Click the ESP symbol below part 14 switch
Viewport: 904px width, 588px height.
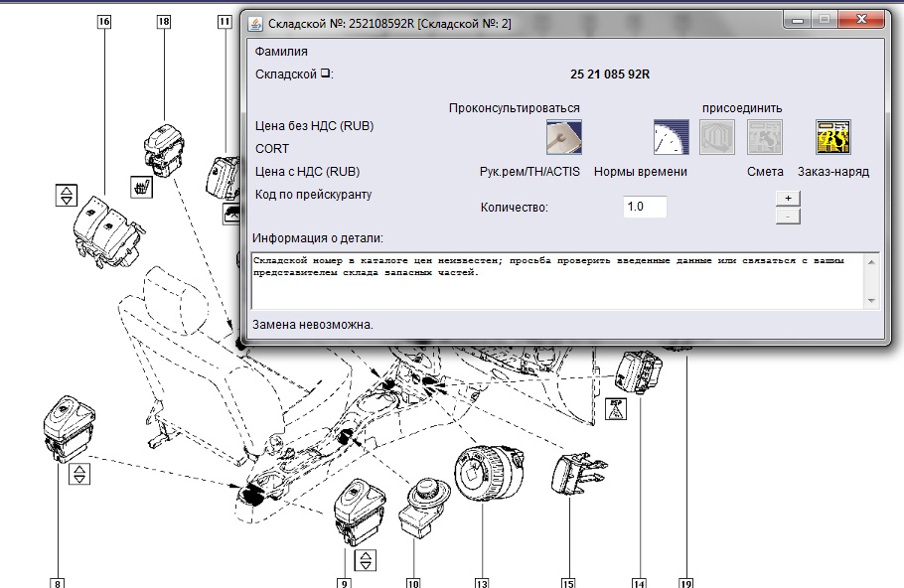pyautogui.click(x=616, y=409)
